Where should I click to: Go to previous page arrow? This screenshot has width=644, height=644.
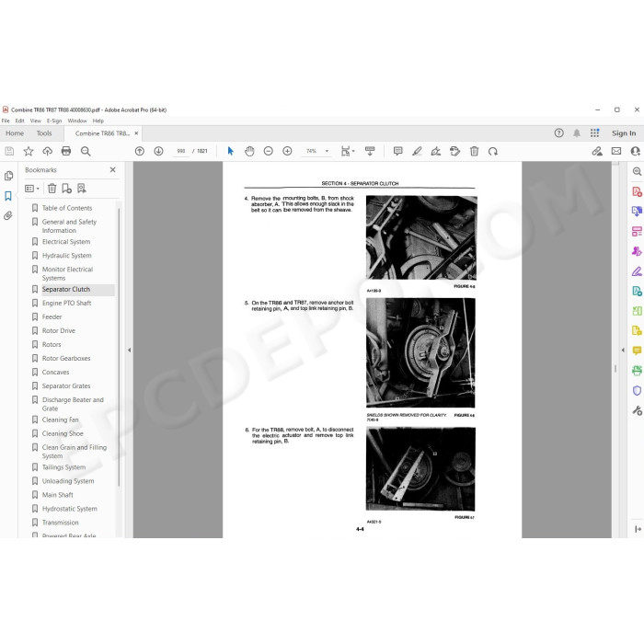pos(140,151)
